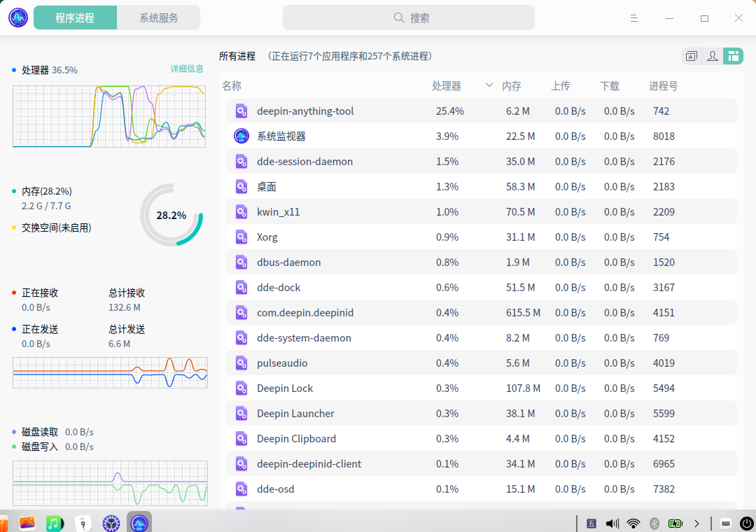Click the power button in the dock
This screenshot has height=532, width=756.
746,523
